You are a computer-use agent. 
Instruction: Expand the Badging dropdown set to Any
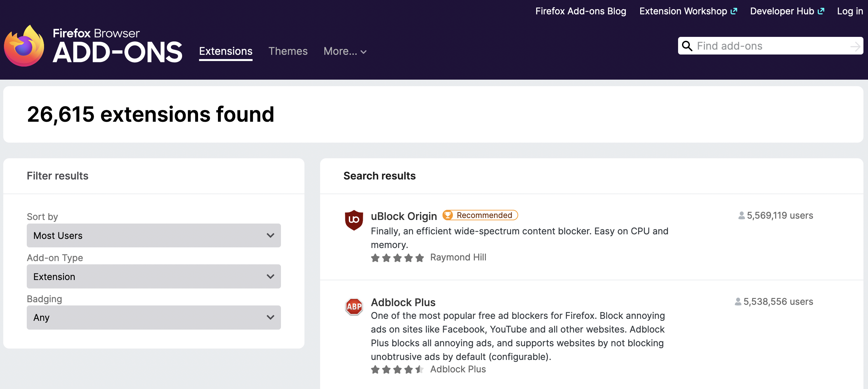tap(153, 317)
